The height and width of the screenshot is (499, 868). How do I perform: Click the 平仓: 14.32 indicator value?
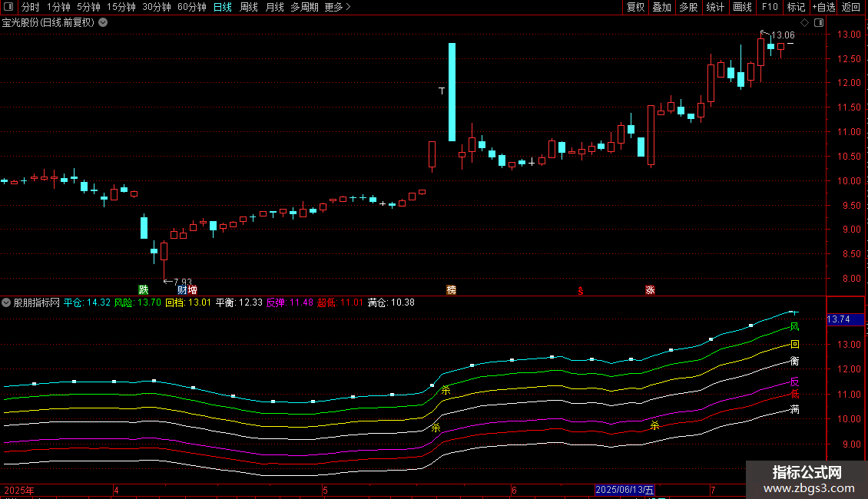pyautogui.click(x=87, y=302)
